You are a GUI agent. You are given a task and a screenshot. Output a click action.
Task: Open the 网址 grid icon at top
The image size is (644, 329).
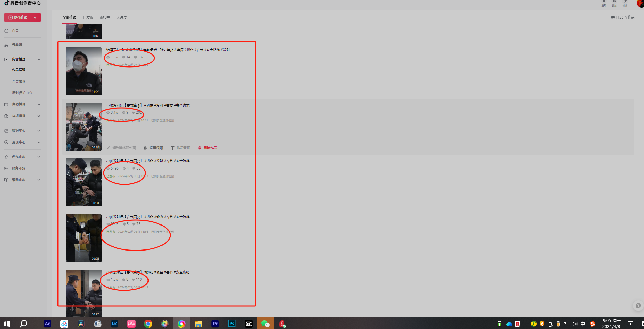tap(615, 2)
